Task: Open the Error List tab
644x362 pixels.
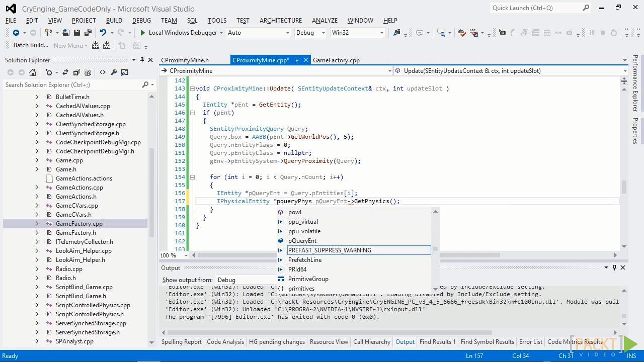Action: [x=531, y=342]
